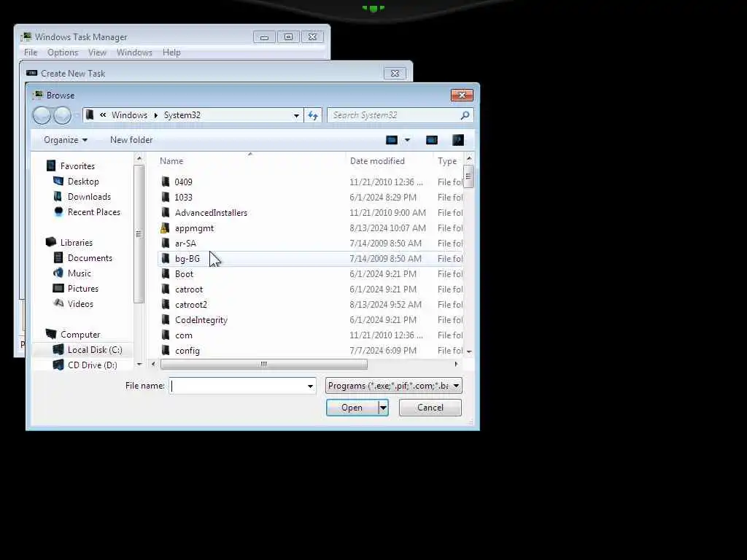Open the view options dropdown arrow
The image size is (747, 560).
pyautogui.click(x=407, y=140)
